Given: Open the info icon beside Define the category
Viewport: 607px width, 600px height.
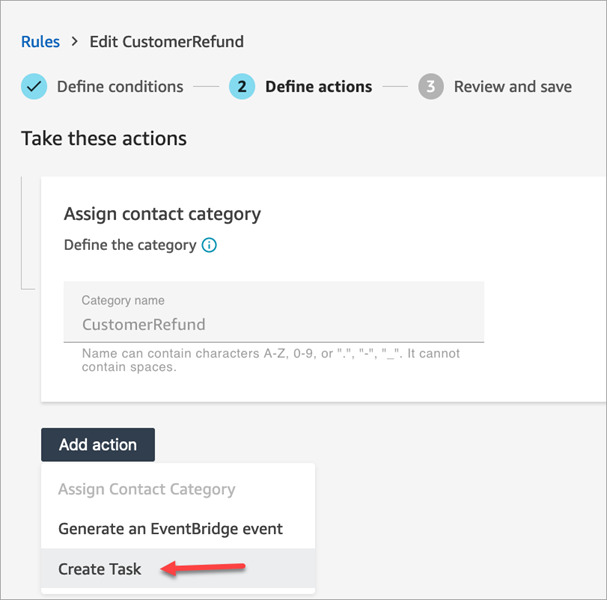Looking at the screenshot, I should pos(209,245).
